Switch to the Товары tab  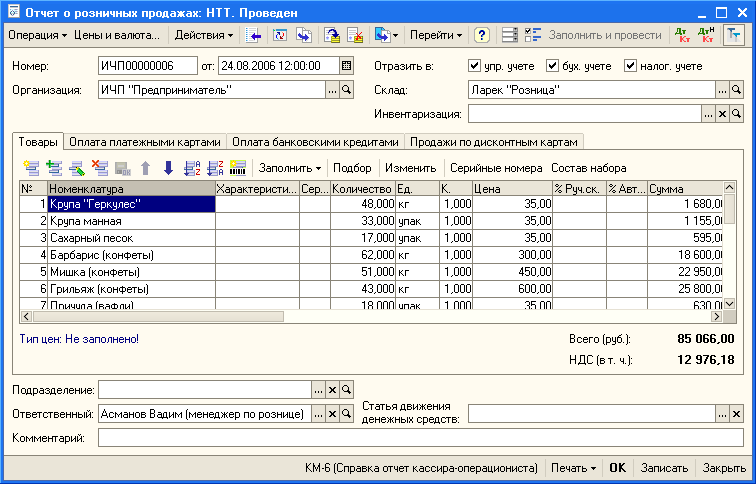click(38, 142)
